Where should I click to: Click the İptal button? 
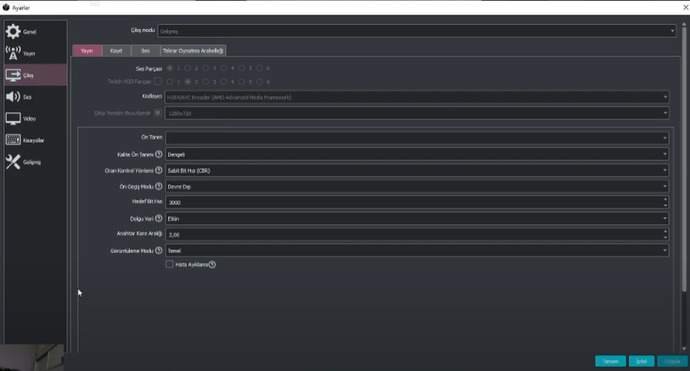coord(642,361)
